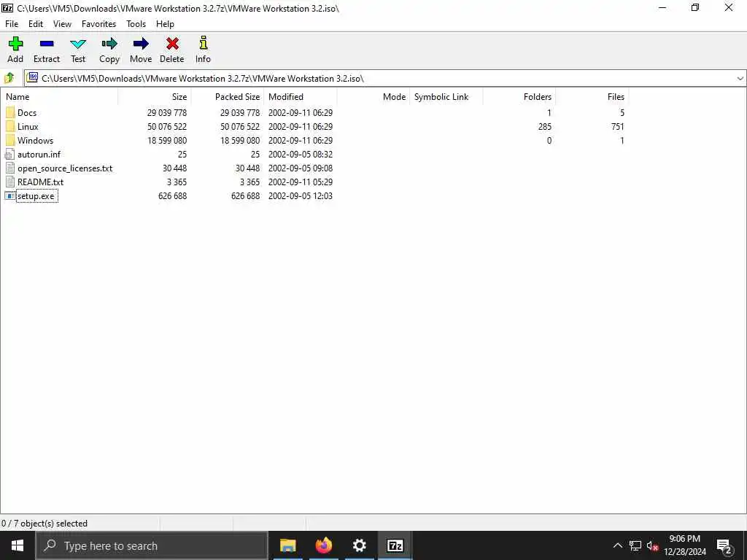The height and width of the screenshot is (560, 747).
Task: Click the Docs folder icon
Action: point(10,112)
